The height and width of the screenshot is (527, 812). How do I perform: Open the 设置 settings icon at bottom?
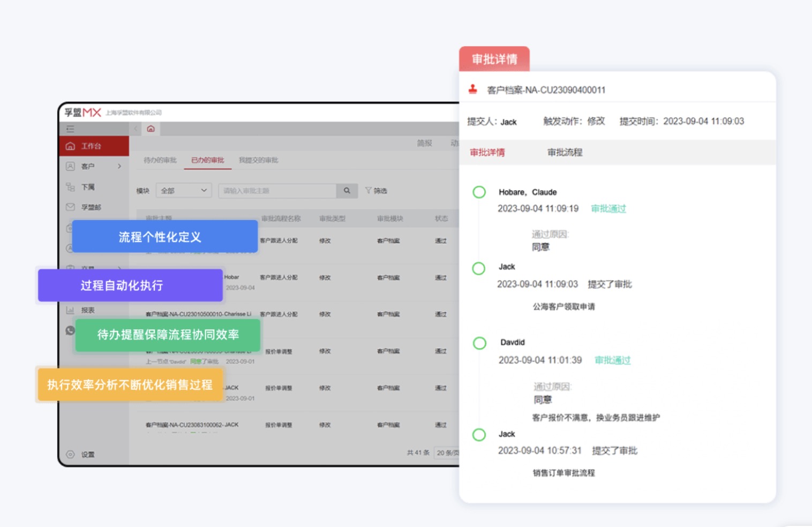coord(70,454)
